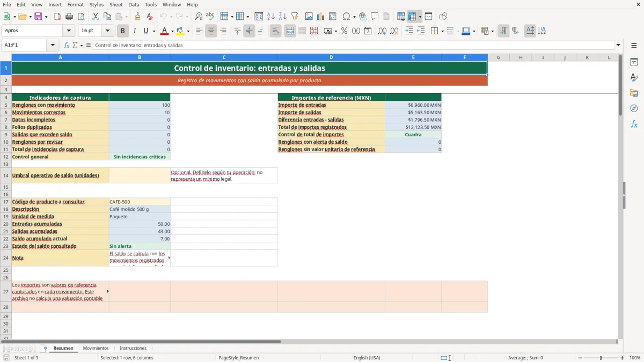The height and width of the screenshot is (362, 644).
Task: Click the Clear Direct Formatting icon
Action: pos(150,17)
